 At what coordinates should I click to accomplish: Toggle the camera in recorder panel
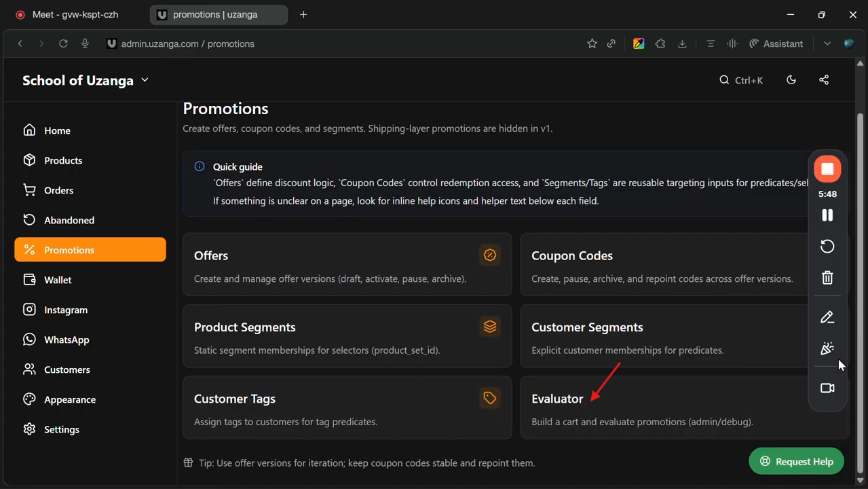[827, 388]
